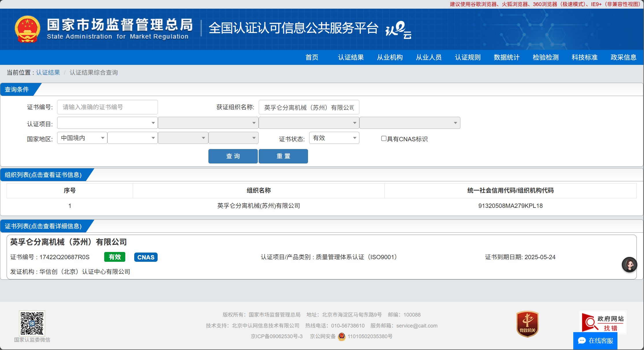Click 组织名称 column header
The height and width of the screenshot is (350, 644).
click(259, 191)
